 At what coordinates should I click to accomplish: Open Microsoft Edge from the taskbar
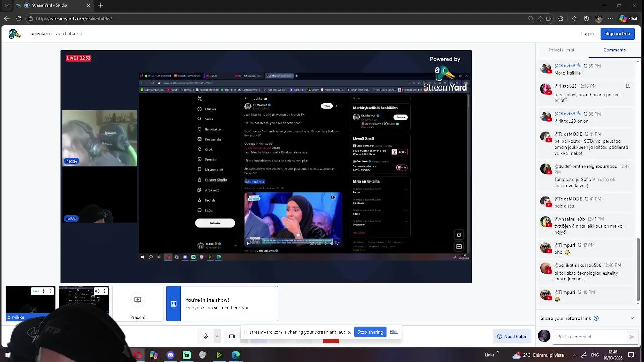236,355
